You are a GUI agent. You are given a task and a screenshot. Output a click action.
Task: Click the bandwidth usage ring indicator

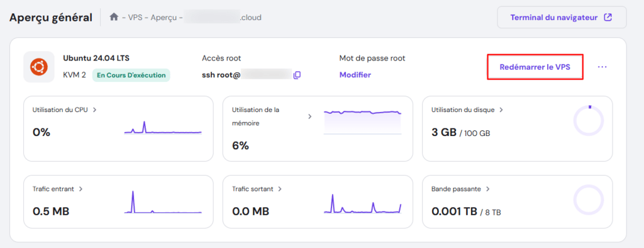click(588, 200)
